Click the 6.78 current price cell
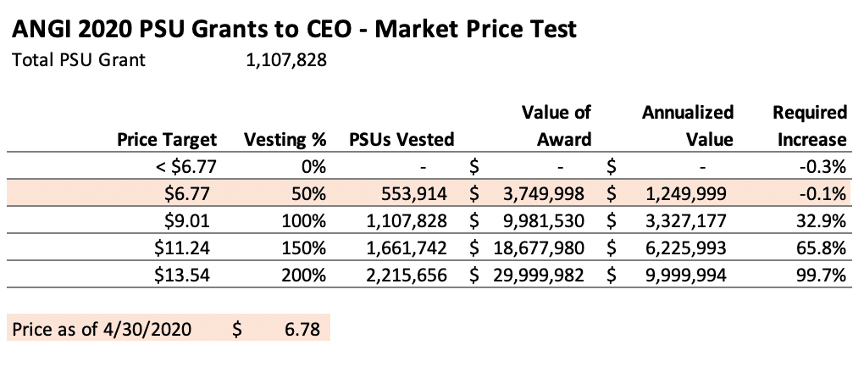 303,328
